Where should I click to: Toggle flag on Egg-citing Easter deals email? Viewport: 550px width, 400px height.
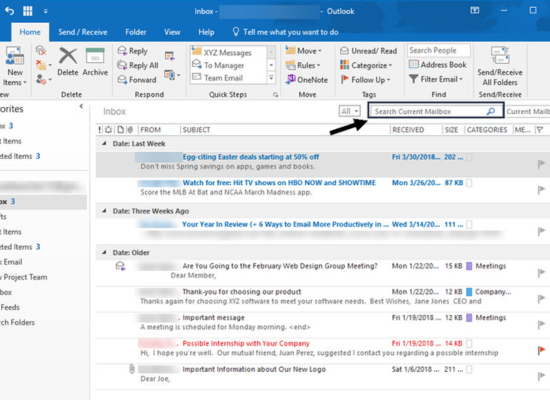point(541,164)
